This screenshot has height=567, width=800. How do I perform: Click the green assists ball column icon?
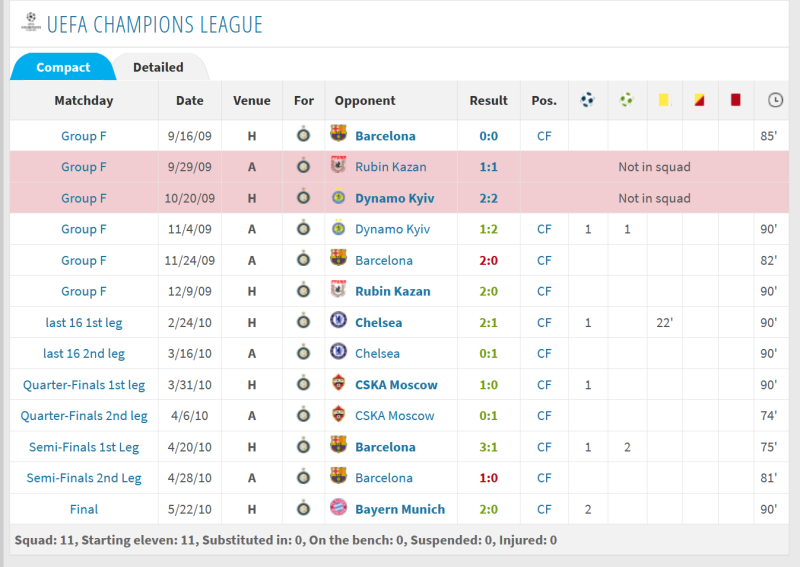[626, 100]
